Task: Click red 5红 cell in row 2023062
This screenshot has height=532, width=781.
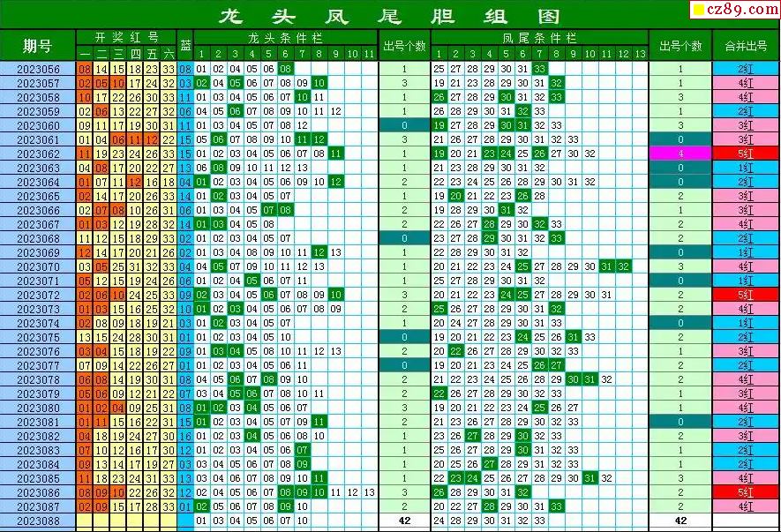Action: click(x=746, y=154)
